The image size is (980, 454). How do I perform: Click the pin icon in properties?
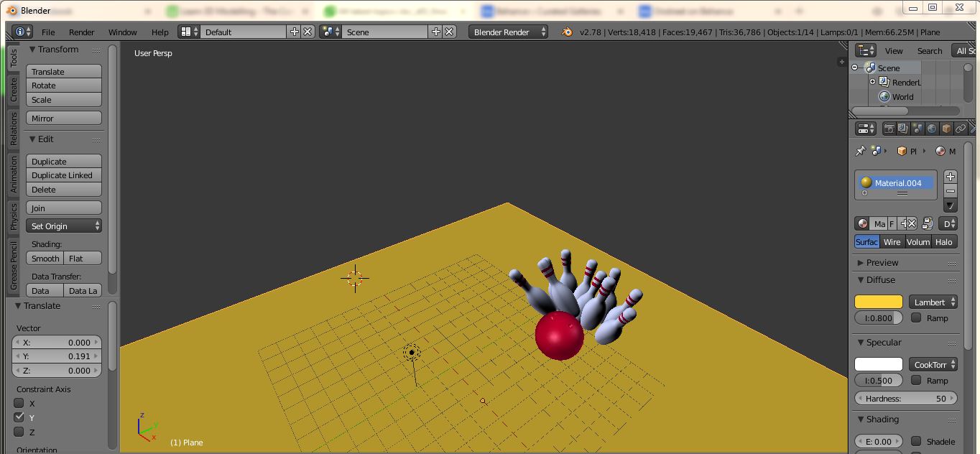[860, 151]
